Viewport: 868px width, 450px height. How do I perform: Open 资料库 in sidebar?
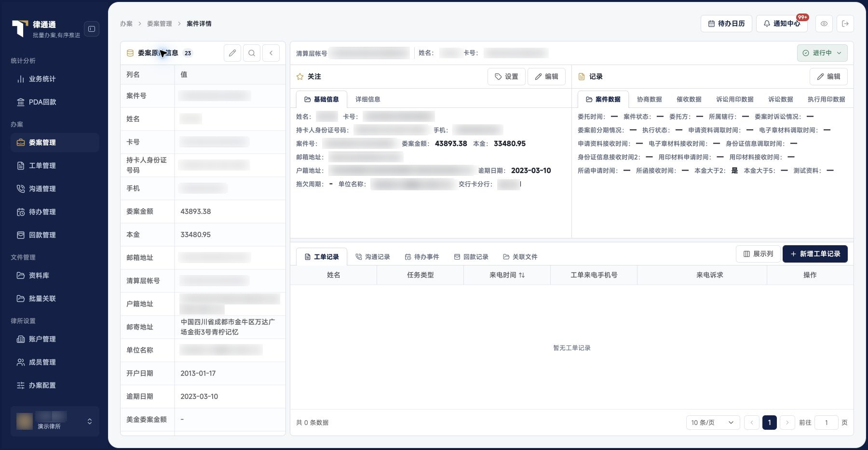tap(54, 276)
